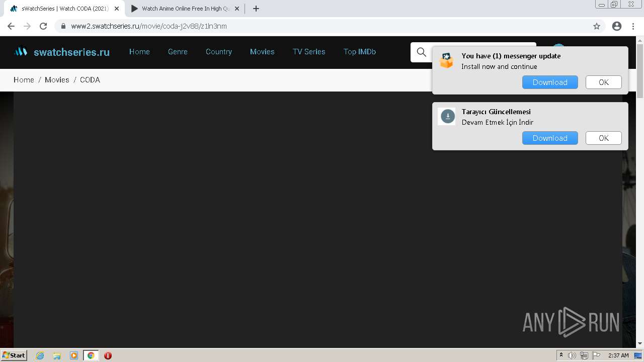Open the Chrome three-dot menu

(633, 26)
